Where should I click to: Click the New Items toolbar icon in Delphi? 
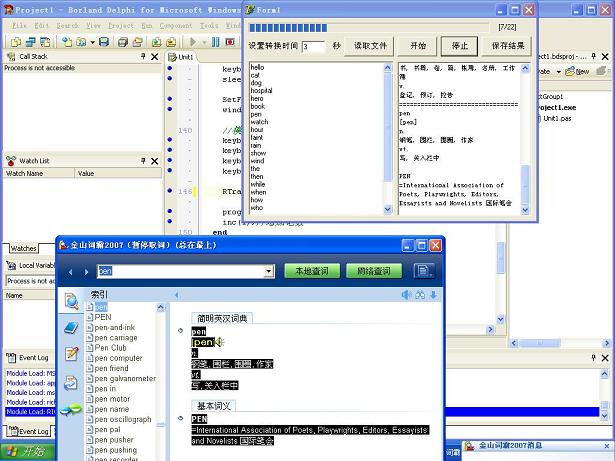point(67,42)
